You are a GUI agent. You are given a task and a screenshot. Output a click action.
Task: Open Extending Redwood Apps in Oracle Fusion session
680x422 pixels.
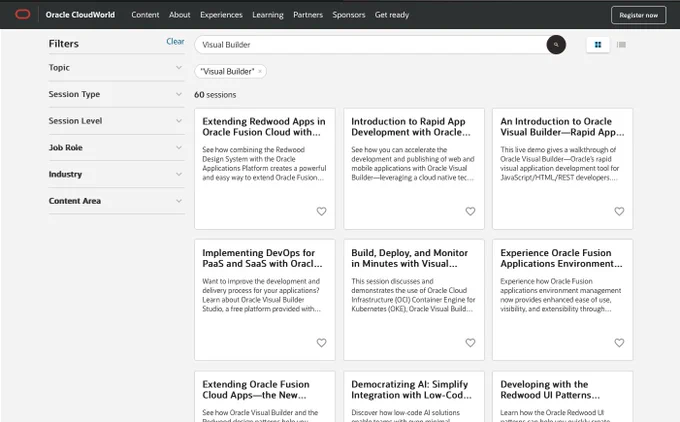click(264, 127)
